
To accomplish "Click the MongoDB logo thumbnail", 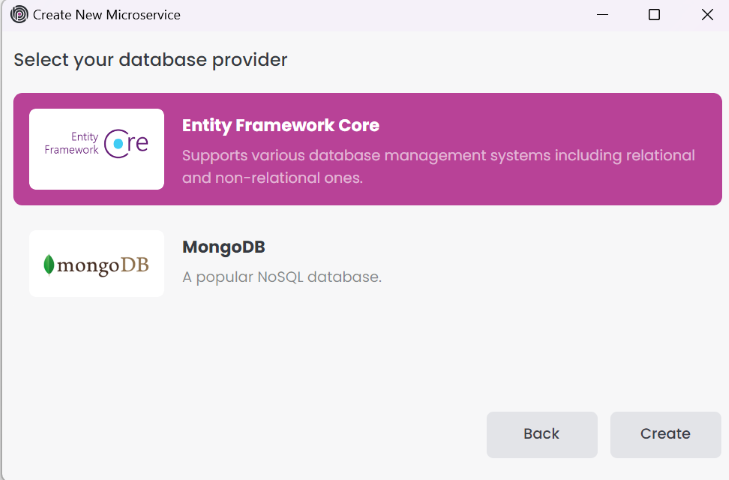I will (96, 264).
